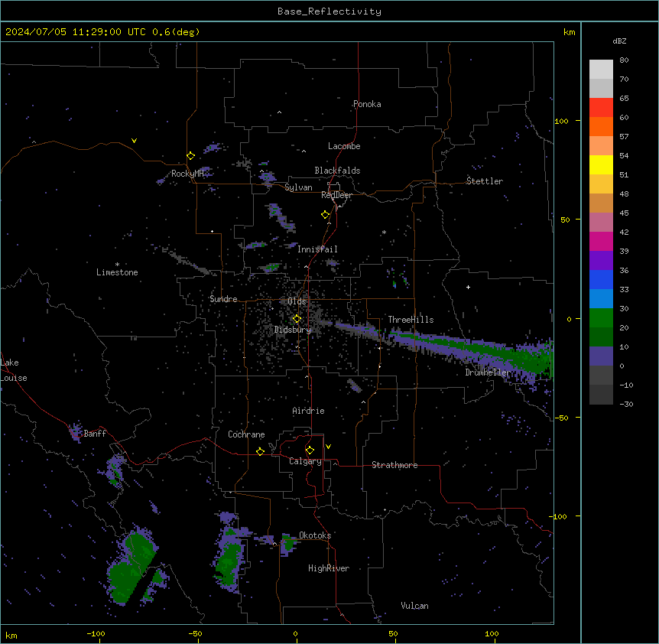
Task: Select the orange 57-60 dBZ legend swatch
Action: click(x=601, y=126)
